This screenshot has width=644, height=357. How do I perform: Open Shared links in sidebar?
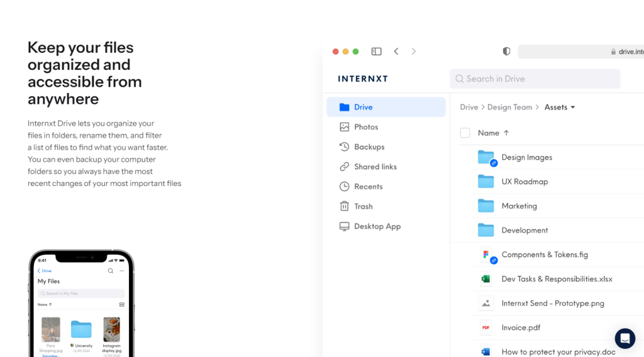pos(375,167)
